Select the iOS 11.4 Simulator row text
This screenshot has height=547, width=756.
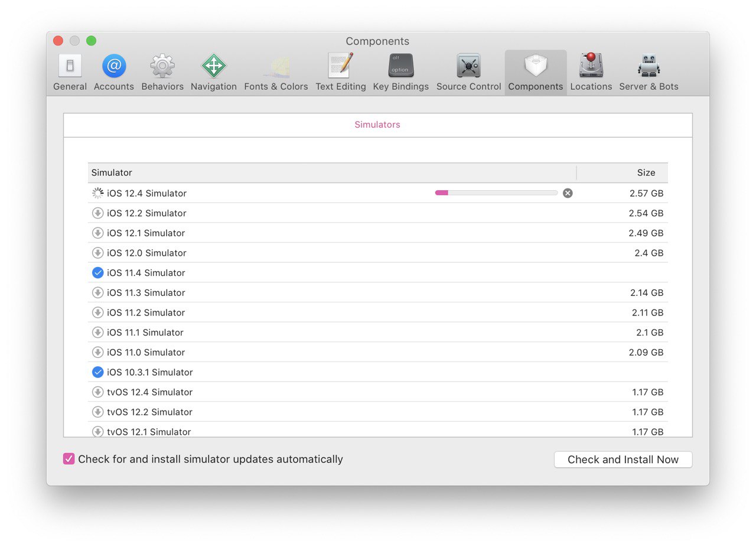pos(146,273)
